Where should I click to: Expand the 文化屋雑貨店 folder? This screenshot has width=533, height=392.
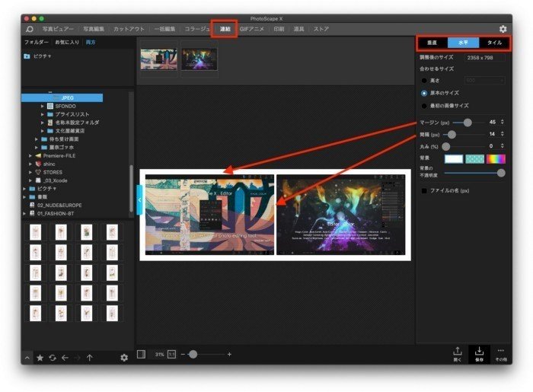43,131
